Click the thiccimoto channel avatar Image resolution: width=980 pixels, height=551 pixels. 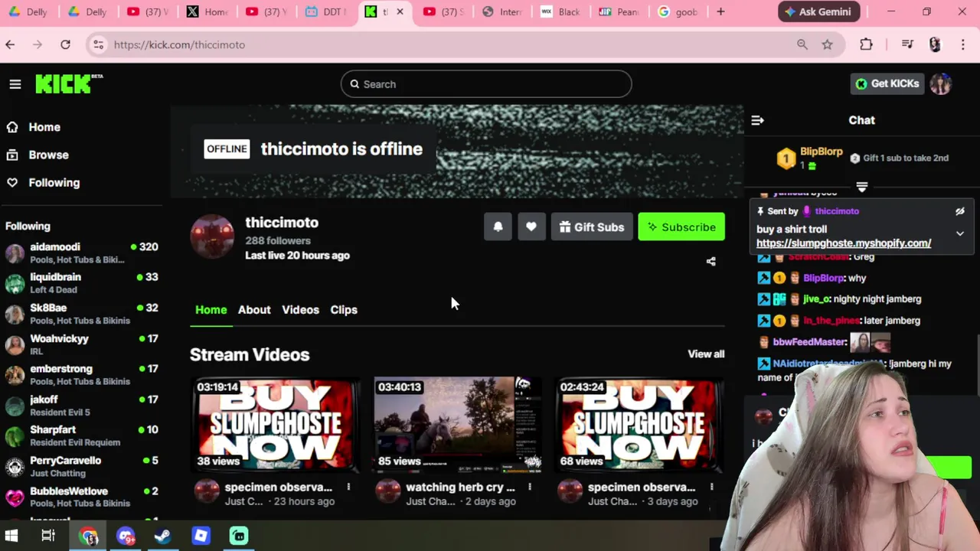click(212, 236)
